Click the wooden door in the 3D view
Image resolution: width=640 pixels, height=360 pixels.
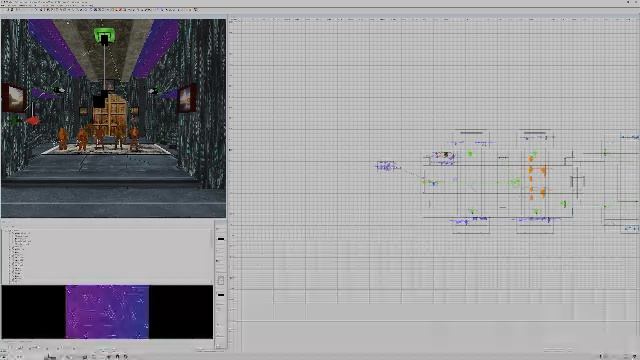[109, 116]
